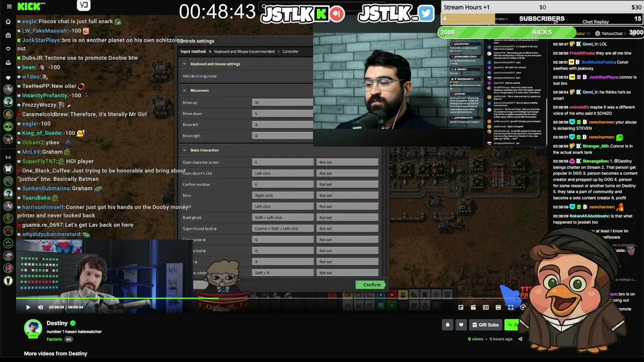Click the Stream Hours +1 label
This screenshot has width=644, height=362.
[467, 7]
